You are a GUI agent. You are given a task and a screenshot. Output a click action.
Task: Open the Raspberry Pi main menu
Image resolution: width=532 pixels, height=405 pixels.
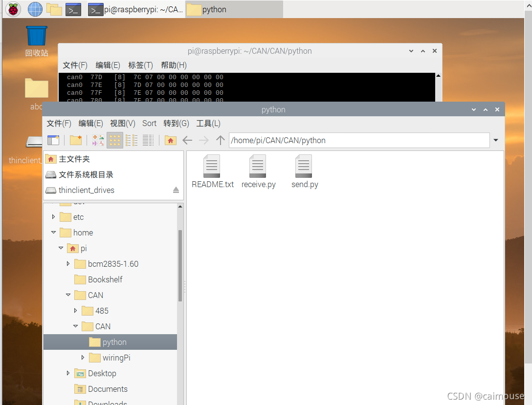pos(13,9)
